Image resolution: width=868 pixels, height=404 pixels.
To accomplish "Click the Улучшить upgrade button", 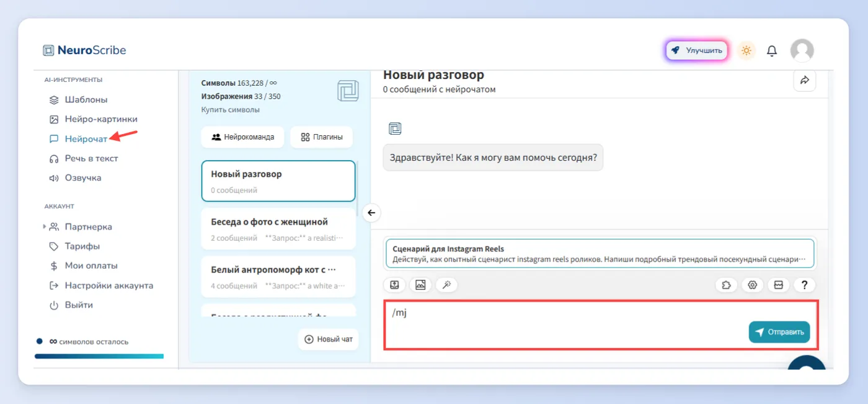I will coord(697,51).
